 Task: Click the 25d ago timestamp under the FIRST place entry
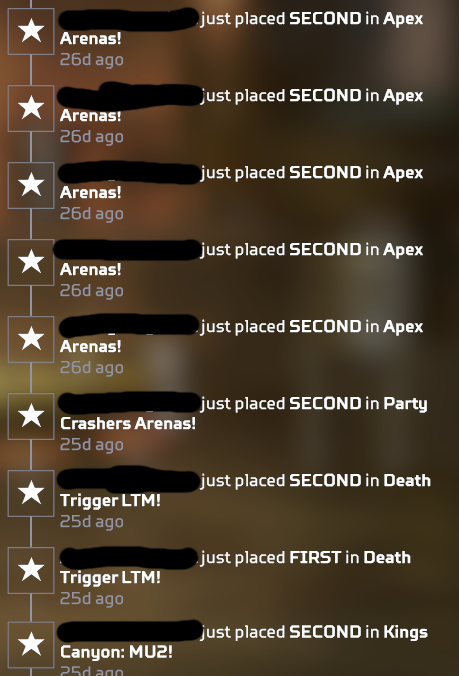[x=92, y=598]
